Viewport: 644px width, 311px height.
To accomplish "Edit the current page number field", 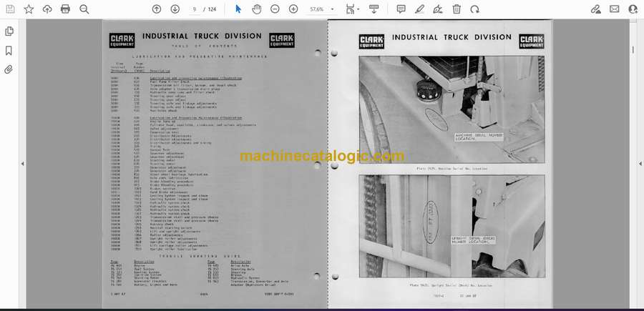I will (194, 9).
